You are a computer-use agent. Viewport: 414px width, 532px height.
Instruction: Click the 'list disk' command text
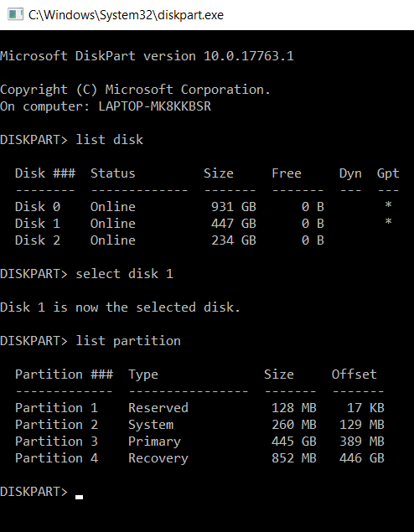pos(109,140)
